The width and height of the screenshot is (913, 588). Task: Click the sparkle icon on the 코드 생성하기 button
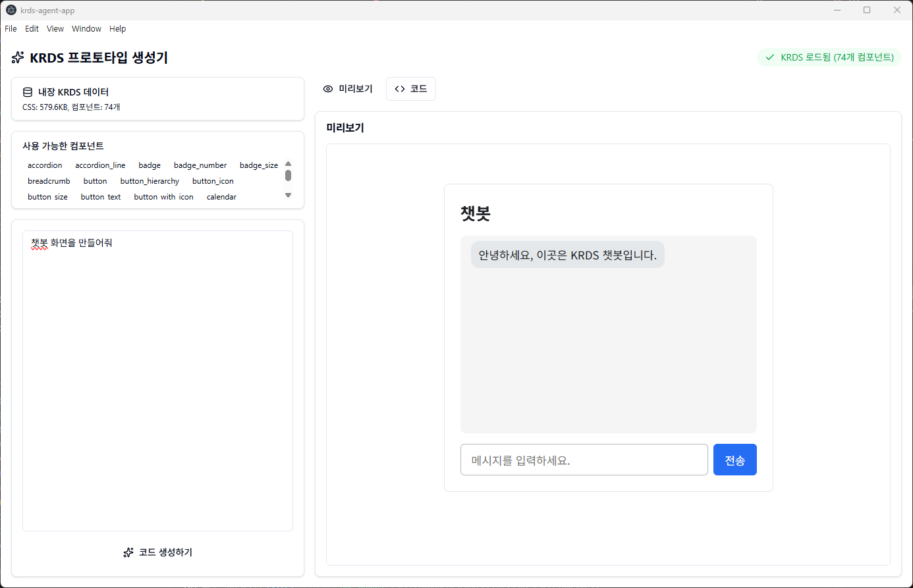coord(128,552)
